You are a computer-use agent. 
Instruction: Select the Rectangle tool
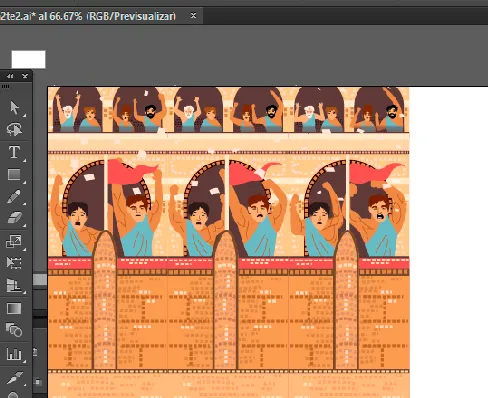coord(14,174)
